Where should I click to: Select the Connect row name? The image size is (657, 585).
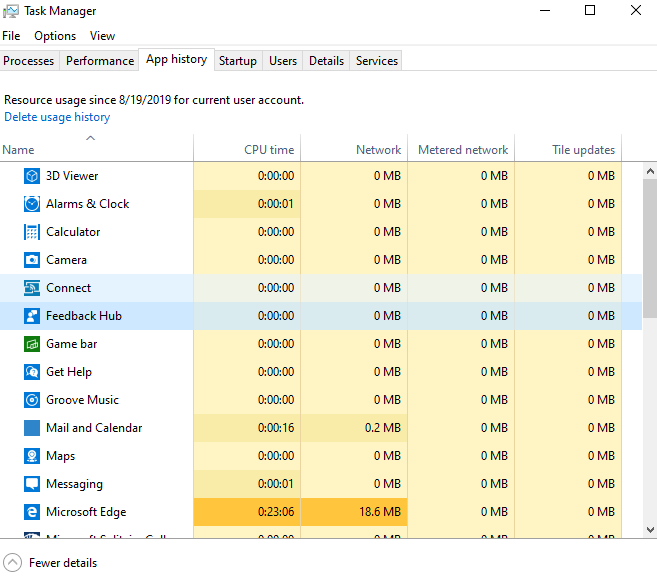(x=68, y=288)
